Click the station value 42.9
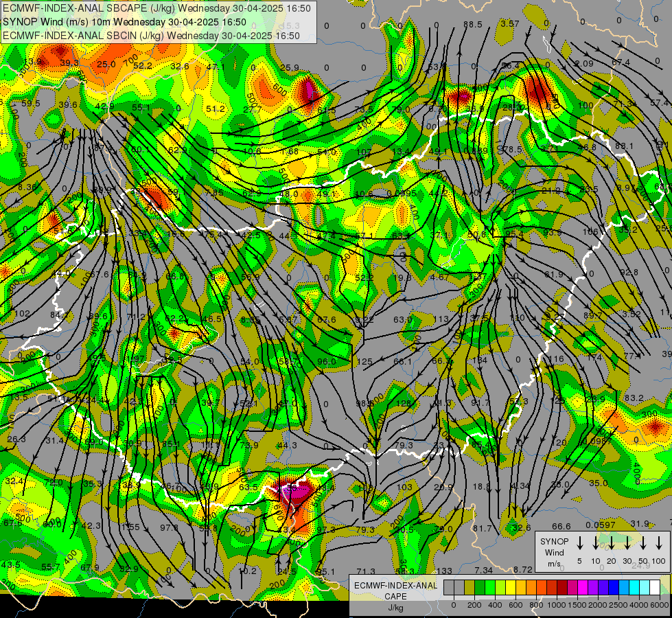Screen dimensions: 672x618 [104, 106]
